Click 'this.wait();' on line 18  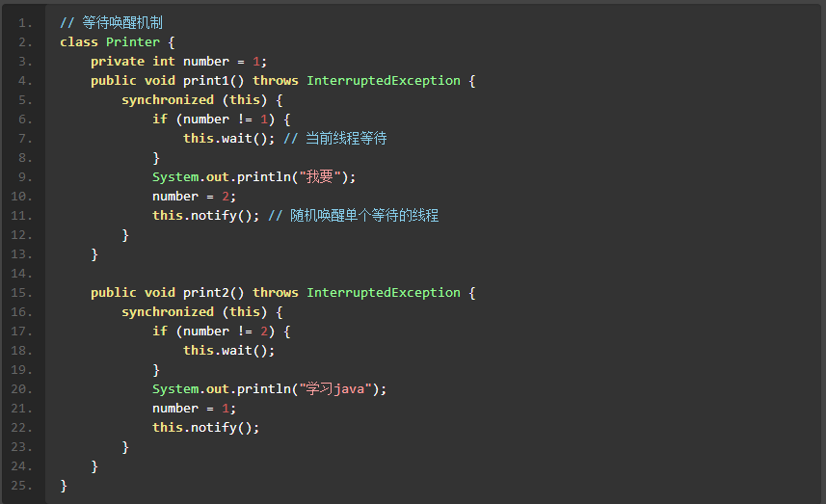click(229, 351)
